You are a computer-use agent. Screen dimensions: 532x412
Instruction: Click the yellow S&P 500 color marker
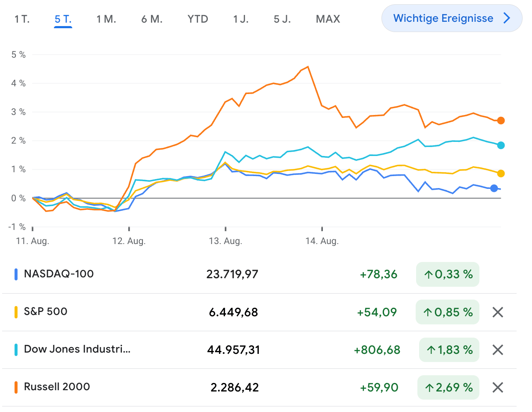(16, 312)
